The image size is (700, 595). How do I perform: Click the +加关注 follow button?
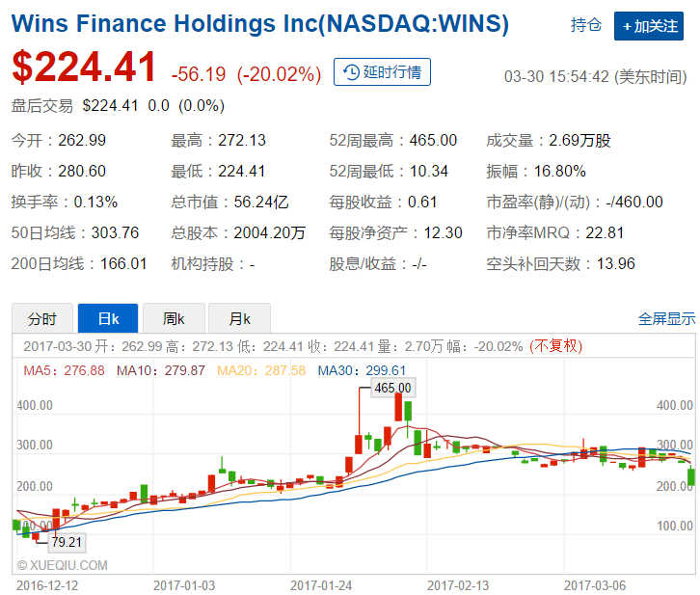648,26
